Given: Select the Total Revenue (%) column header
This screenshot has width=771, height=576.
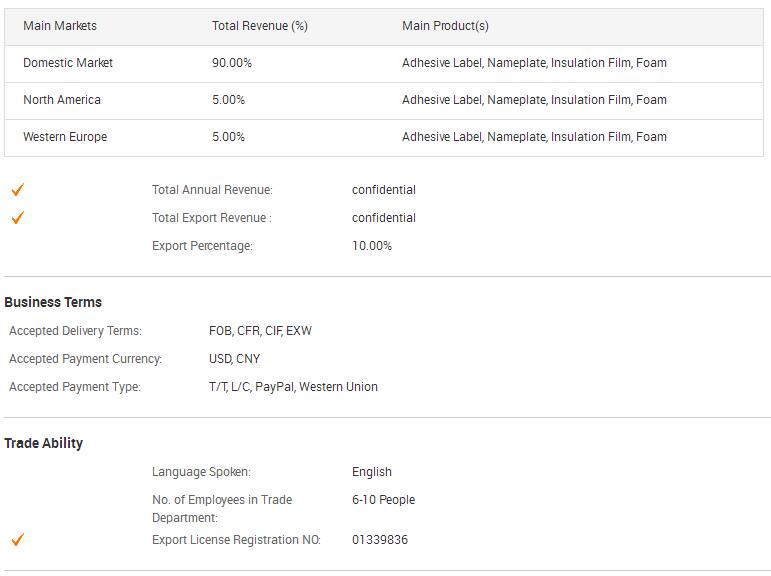Looking at the screenshot, I should 260,26.
